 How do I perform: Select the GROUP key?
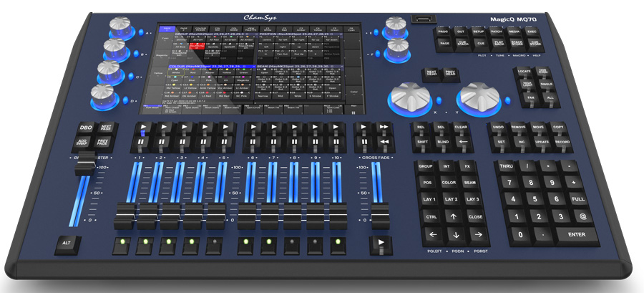(426, 167)
